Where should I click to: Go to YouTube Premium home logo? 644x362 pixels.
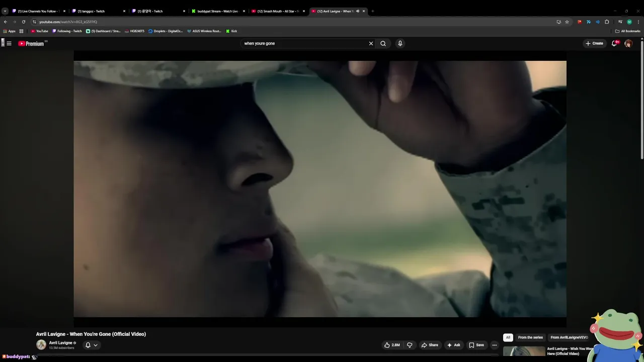31,43
